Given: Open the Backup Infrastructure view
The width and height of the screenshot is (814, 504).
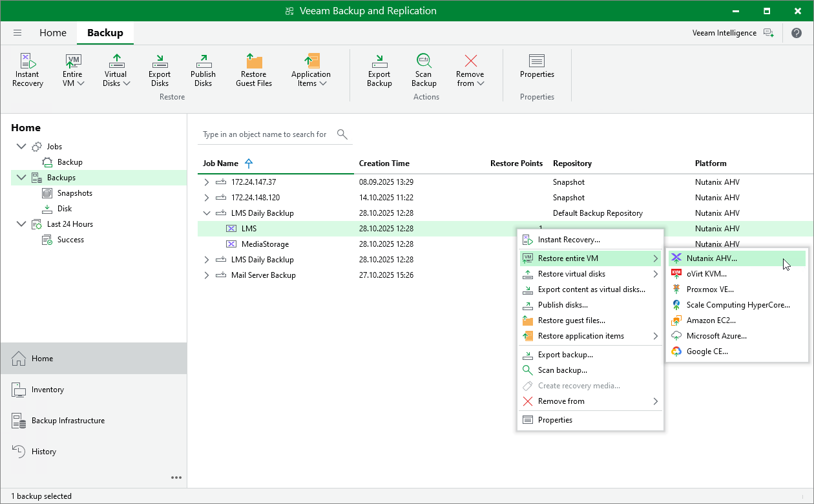Looking at the screenshot, I should [68, 421].
